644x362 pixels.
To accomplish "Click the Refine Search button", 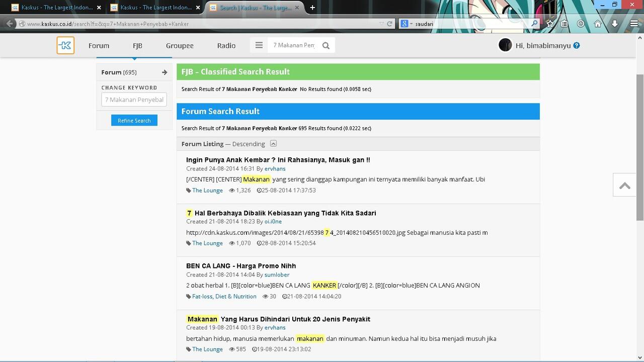I will click(134, 121).
